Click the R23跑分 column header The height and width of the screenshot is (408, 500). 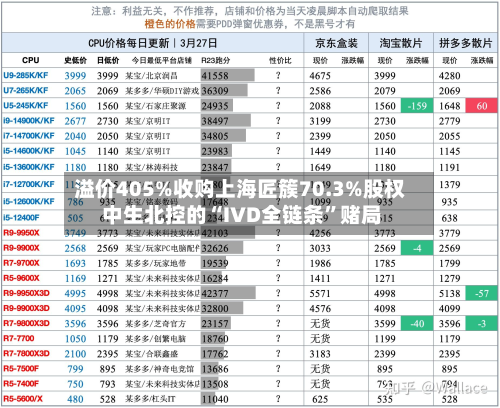pos(216,60)
